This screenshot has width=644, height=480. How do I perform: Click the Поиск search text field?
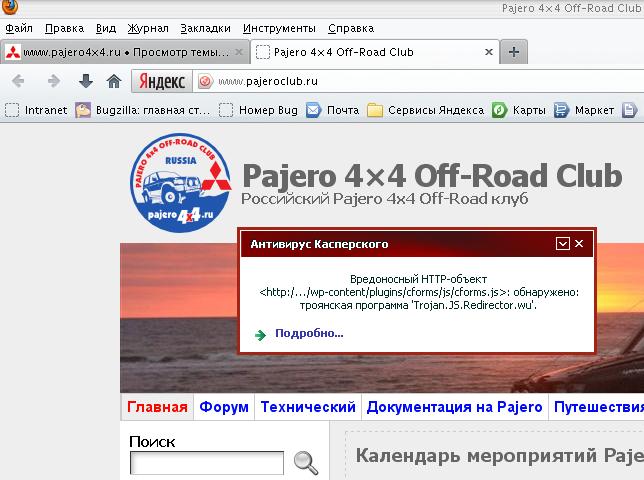coord(207,463)
